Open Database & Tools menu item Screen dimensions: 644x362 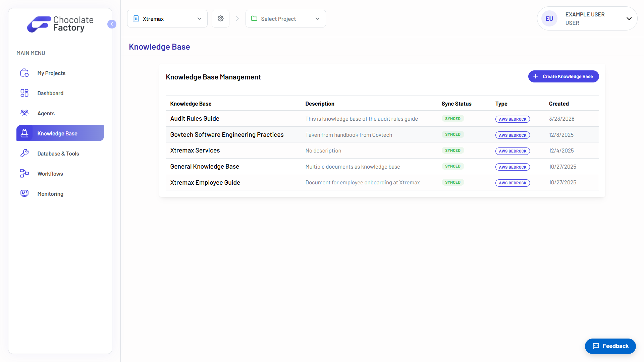coord(60,154)
